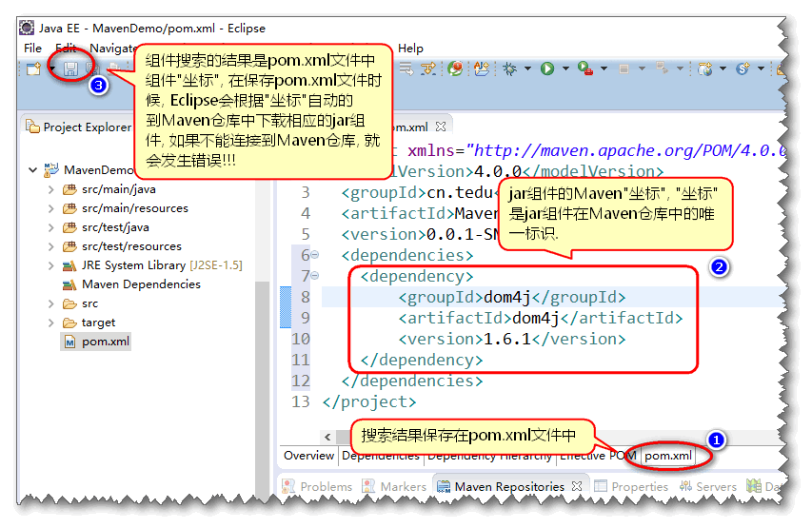Viewport: 812px width, 528px height.
Task: Open dropdown beside the S-plus icon
Action: [x=761, y=68]
